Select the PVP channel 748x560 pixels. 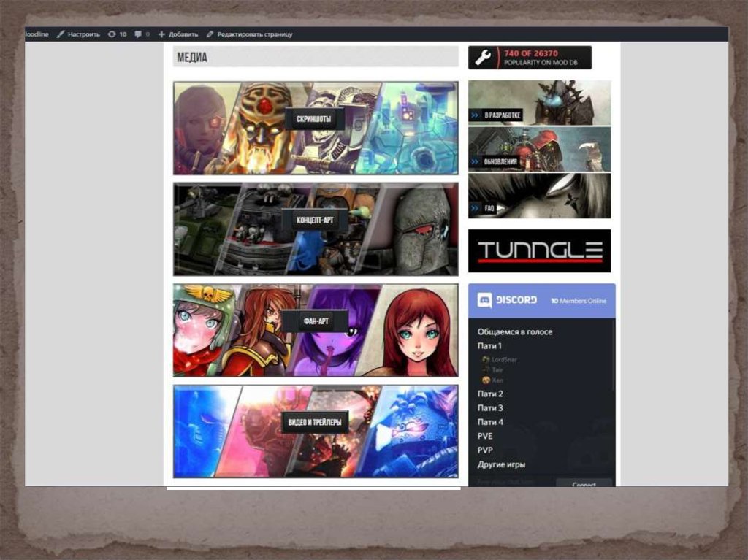[x=485, y=450]
